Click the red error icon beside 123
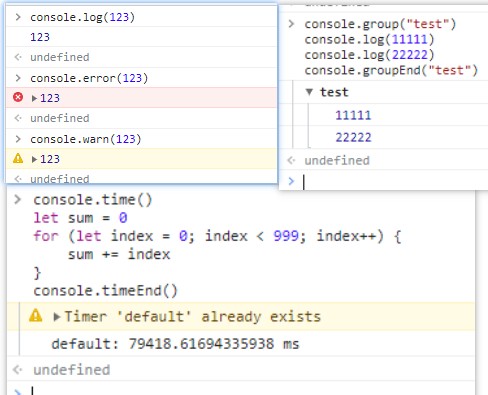 tap(18, 97)
